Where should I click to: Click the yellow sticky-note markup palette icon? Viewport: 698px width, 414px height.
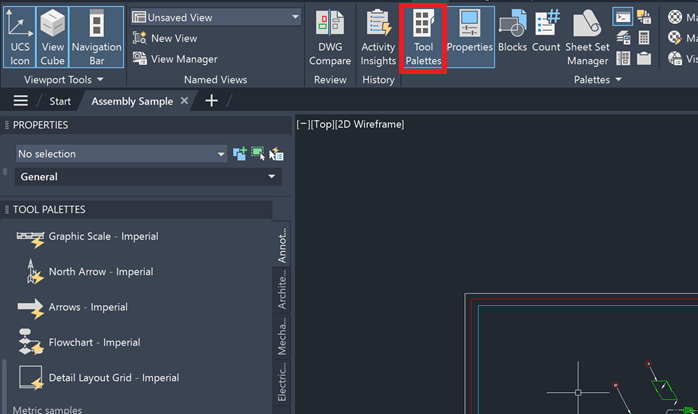click(644, 17)
